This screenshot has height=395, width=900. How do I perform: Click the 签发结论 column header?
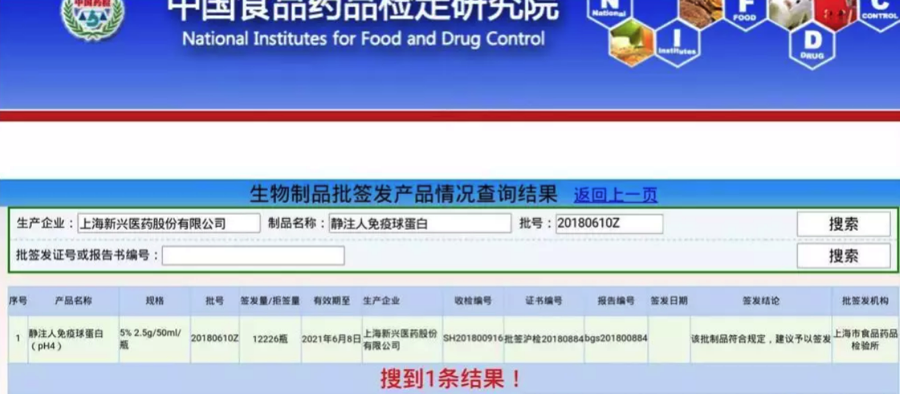click(x=761, y=301)
